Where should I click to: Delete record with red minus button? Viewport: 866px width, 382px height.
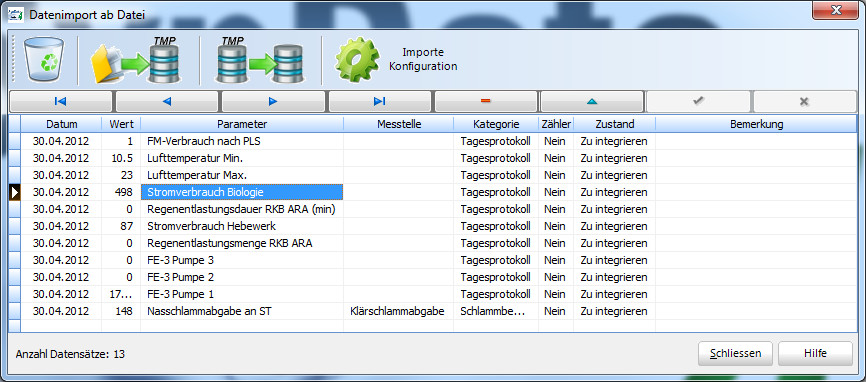pyautogui.click(x=485, y=101)
